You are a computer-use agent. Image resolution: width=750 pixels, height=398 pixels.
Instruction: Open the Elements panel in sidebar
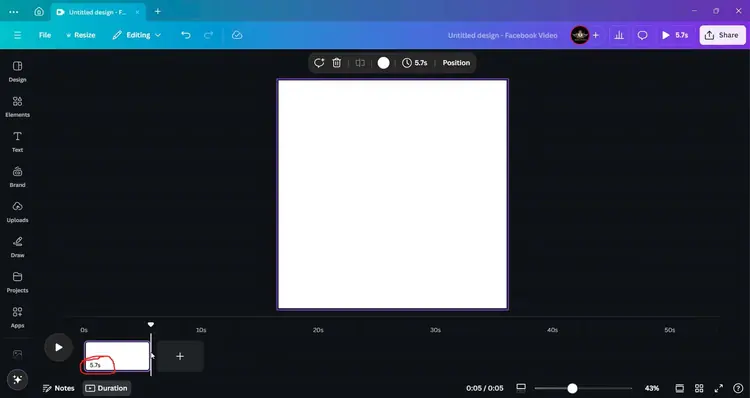(x=17, y=106)
